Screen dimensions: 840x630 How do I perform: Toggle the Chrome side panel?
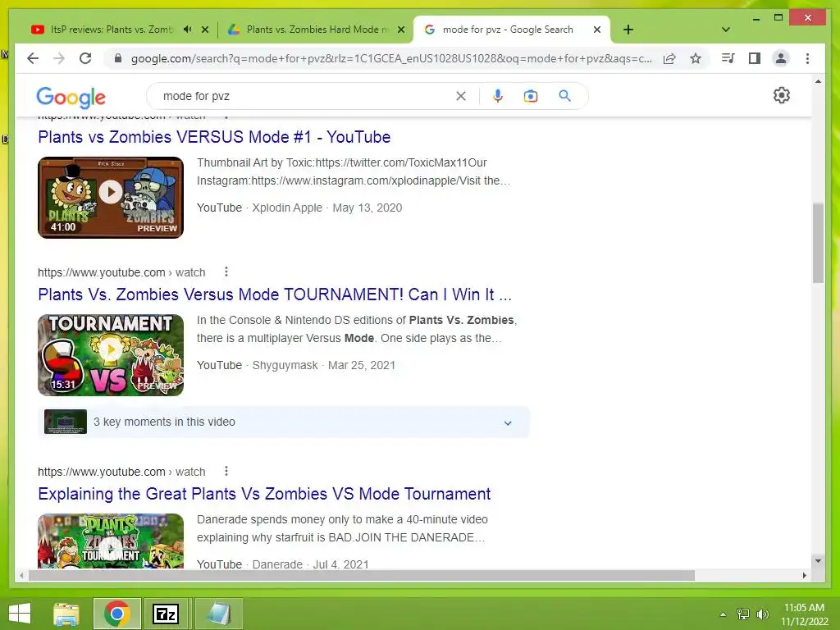tap(755, 58)
